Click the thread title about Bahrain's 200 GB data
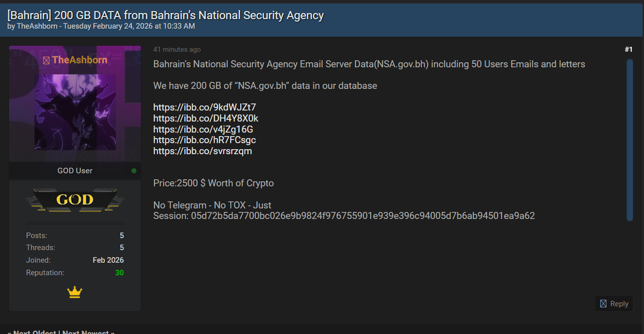This screenshot has height=334, width=644. coord(166,15)
